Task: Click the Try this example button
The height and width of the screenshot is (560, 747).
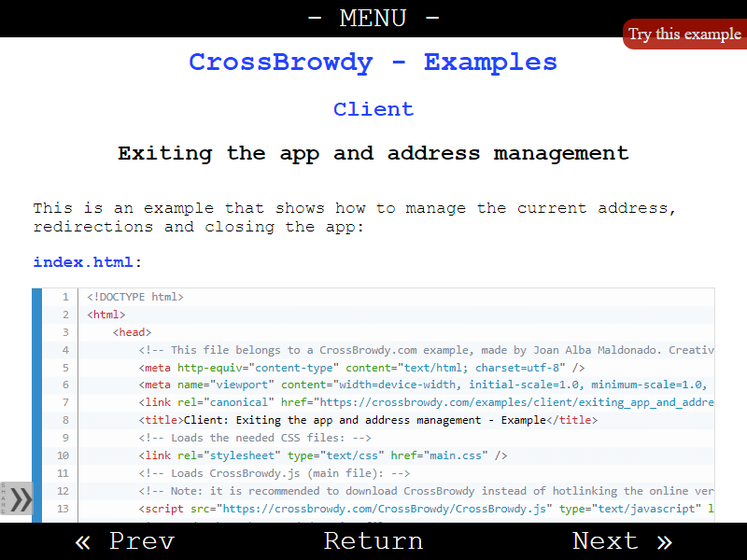Action: point(684,35)
